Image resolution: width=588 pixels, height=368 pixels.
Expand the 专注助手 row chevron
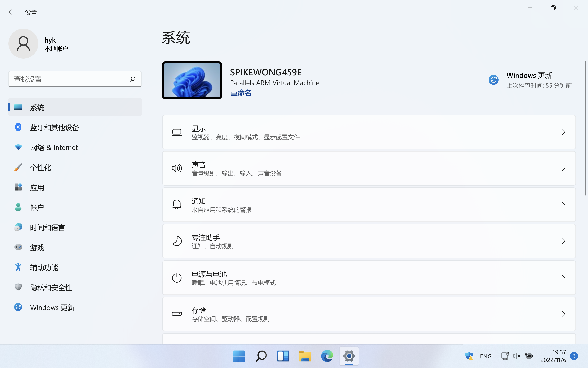563,241
